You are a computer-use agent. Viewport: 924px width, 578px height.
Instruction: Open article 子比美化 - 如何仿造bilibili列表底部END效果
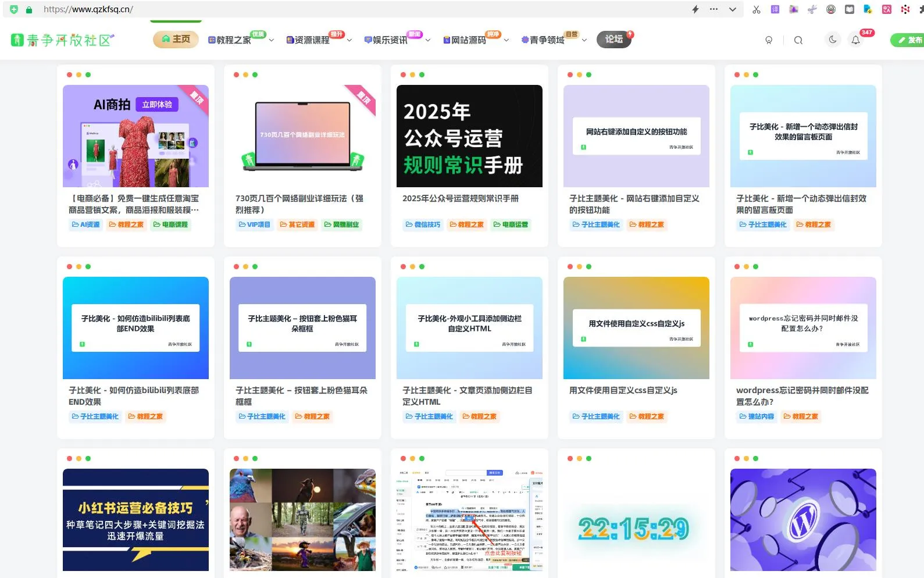134,396
